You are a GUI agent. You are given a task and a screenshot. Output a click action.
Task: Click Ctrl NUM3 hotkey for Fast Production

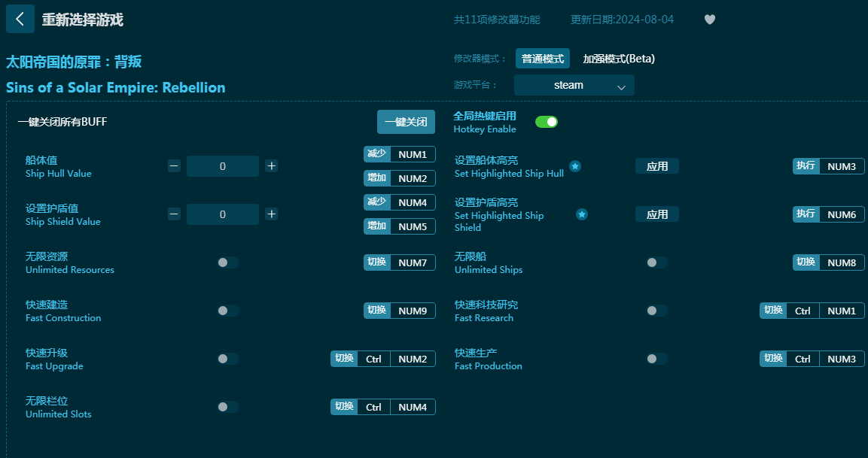coord(812,359)
